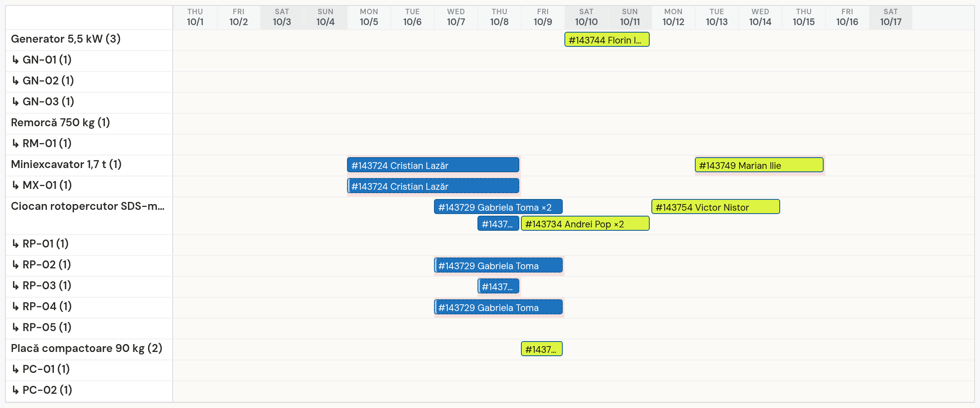Select the #1437… booking on RP-03 row

pos(498,286)
